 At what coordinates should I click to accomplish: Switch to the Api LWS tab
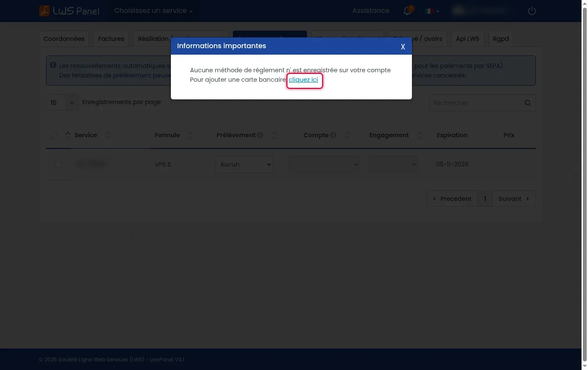[467, 39]
